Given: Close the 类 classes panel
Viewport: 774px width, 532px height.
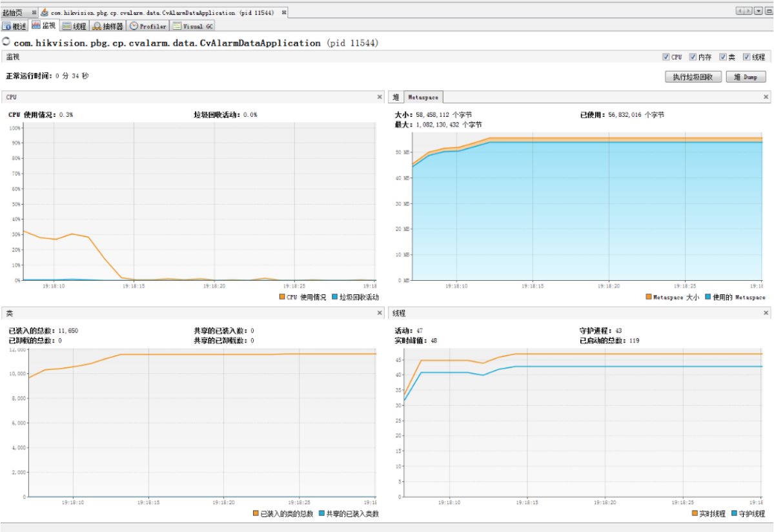Looking at the screenshot, I should coord(380,313).
